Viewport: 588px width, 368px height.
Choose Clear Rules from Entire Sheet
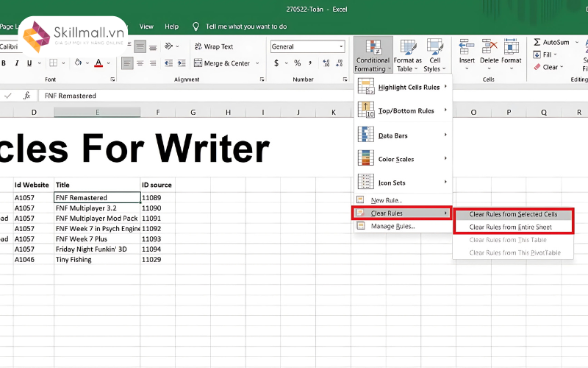click(x=513, y=227)
